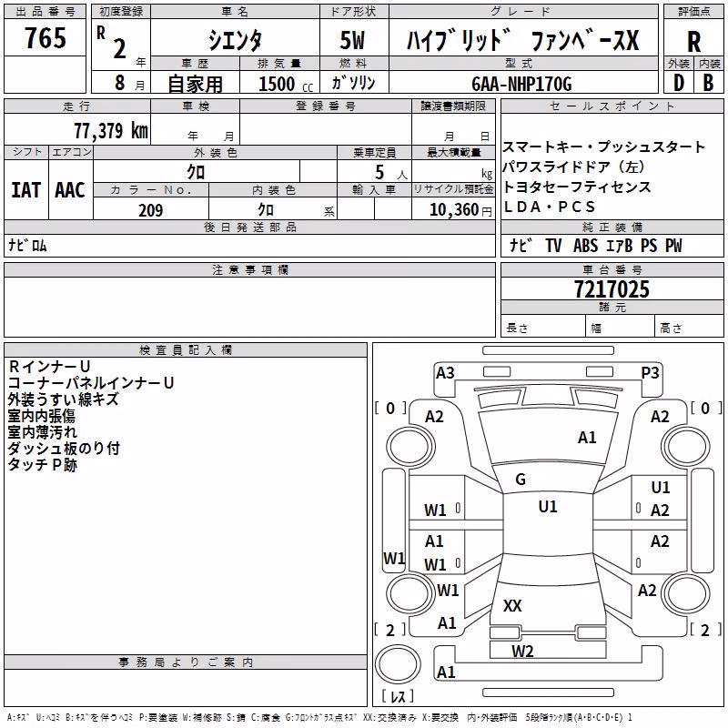Click the LDA・PCS sales point line
Viewport: 728px width, 728px height.
[x=549, y=207]
